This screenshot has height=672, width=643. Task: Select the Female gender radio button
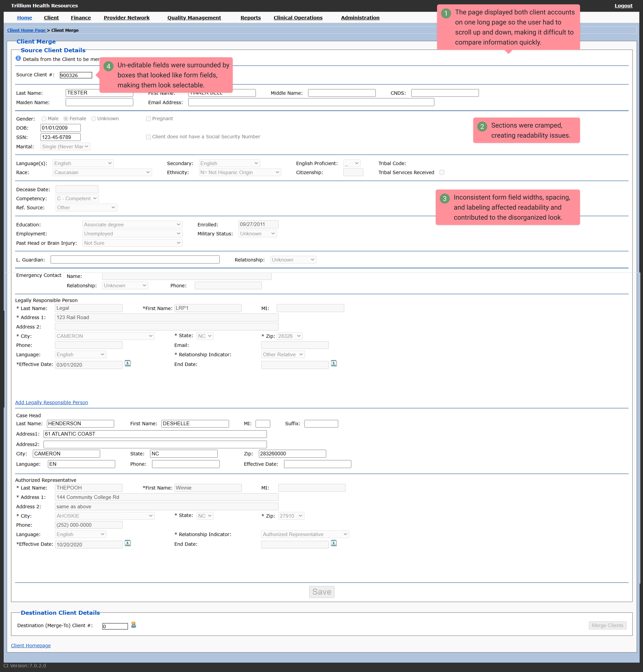click(x=66, y=119)
